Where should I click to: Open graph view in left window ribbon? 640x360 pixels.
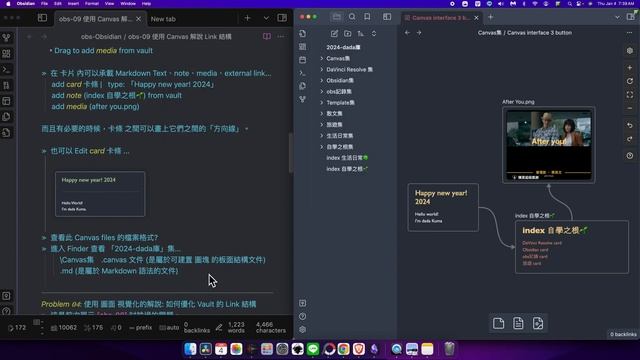pos(7,38)
